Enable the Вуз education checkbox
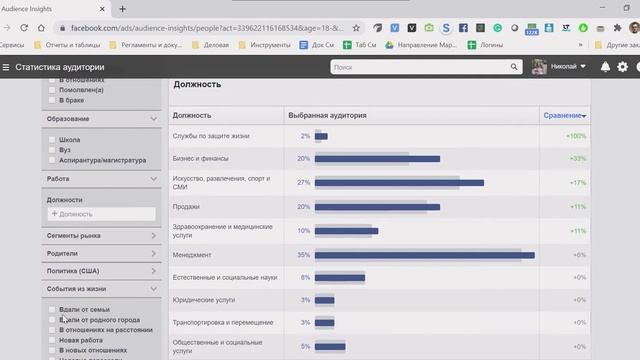 click(x=52, y=150)
